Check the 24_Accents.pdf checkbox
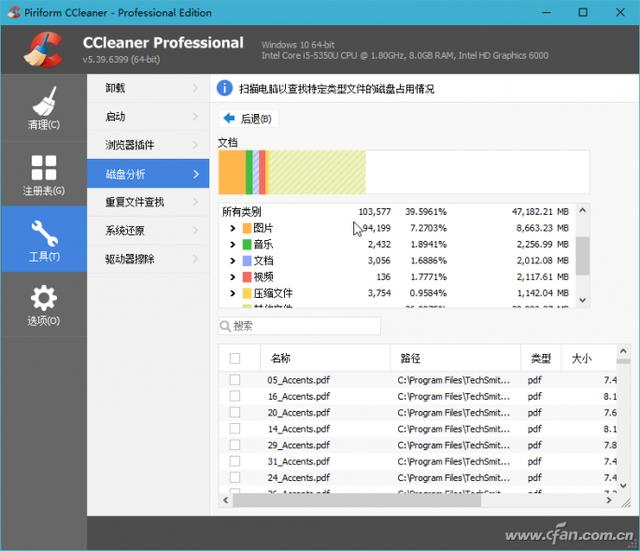 point(235,478)
